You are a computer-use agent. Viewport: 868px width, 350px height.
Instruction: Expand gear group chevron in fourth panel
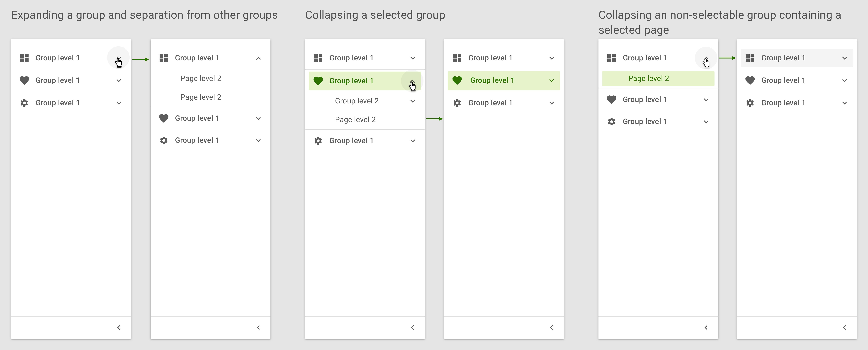click(x=552, y=103)
